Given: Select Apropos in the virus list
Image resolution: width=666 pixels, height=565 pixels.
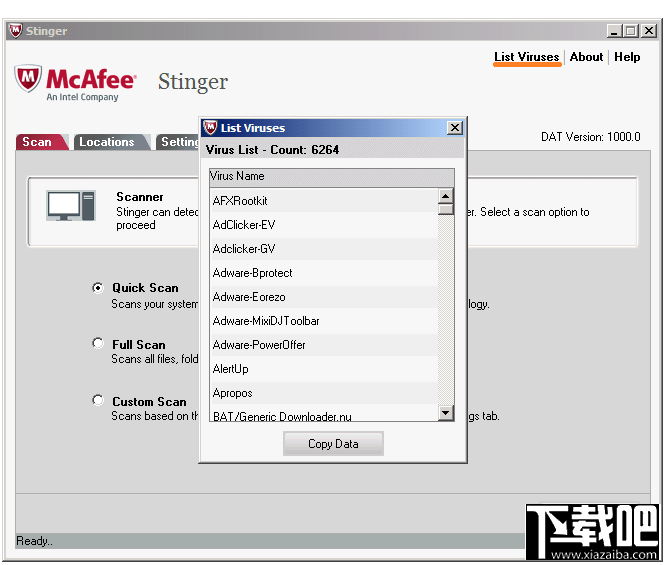Looking at the screenshot, I should [324, 393].
